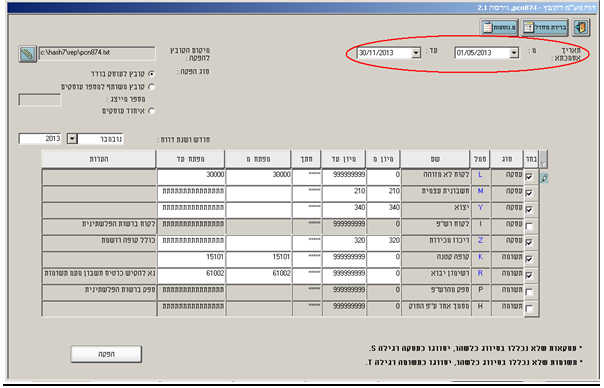The height and width of the screenshot is (388, 604).
Task: Uncheck the row L לקוח לא מזוהה checkbox
Action: (529, 176)
